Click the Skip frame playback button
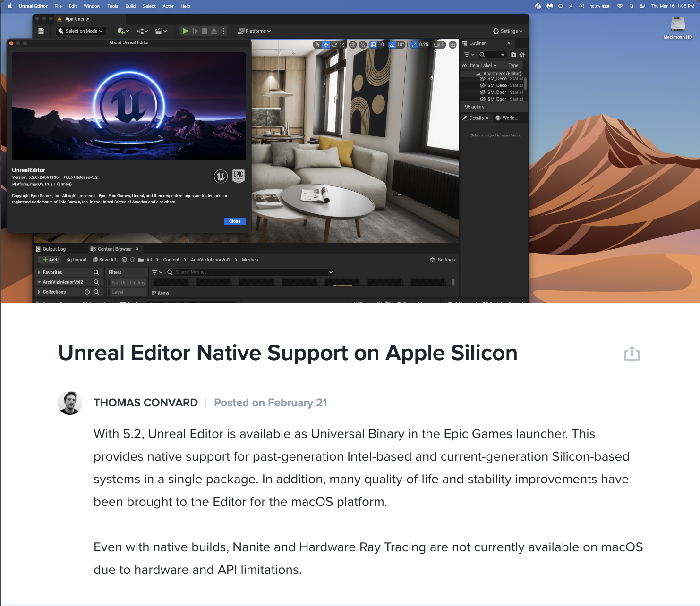 pyautogui.click(x=195, y=31)
